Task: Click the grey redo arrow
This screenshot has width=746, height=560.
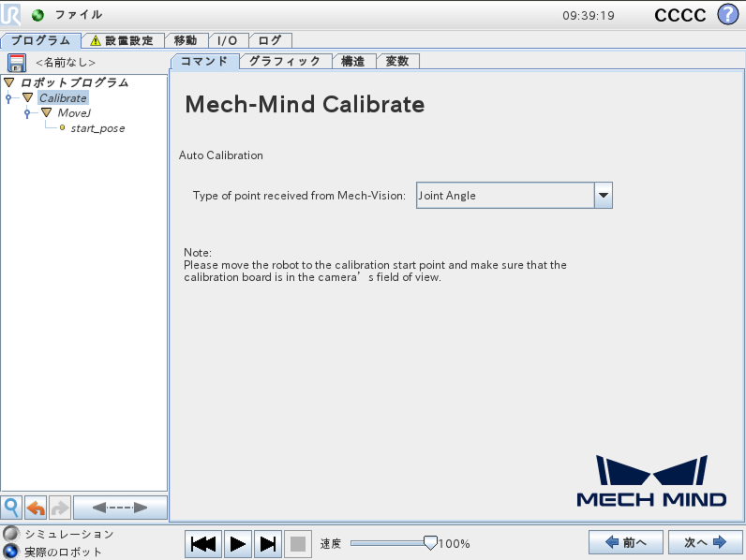Action: pos(60,508)
